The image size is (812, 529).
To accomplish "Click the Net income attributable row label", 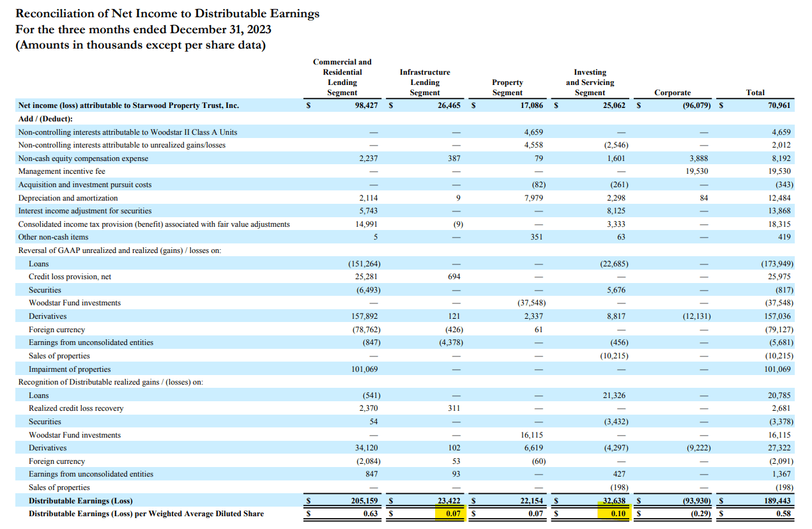I will (128, 105).
